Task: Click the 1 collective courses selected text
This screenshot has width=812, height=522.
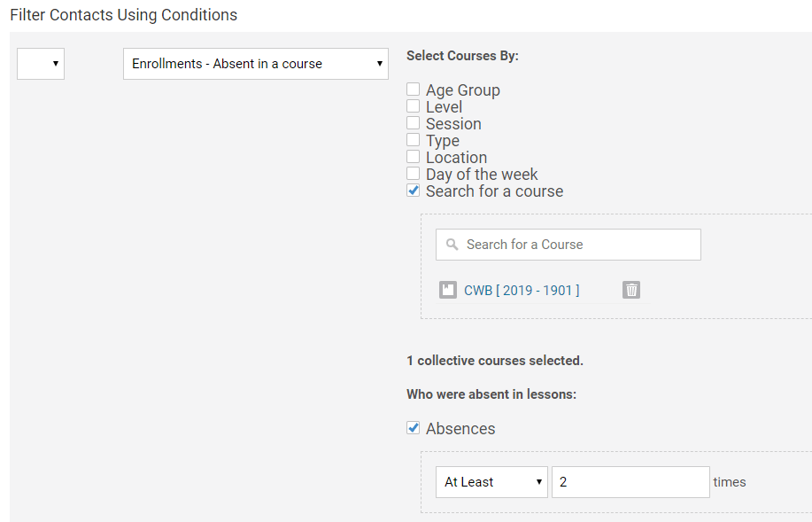Action: click(x=494, y=361)
